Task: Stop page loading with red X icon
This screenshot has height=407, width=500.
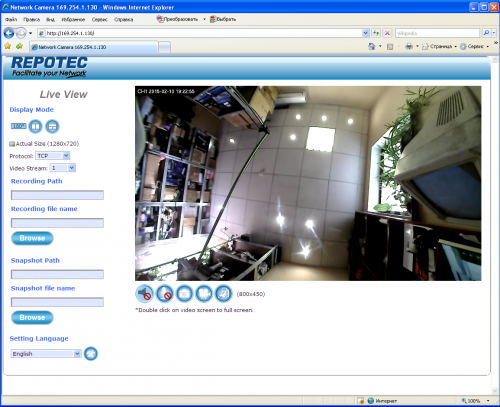Action: click(387, 33)
